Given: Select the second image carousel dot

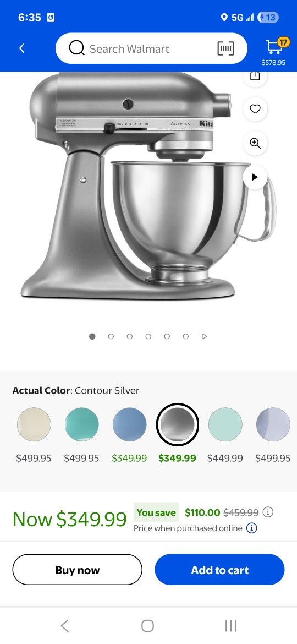Looking at the screenshot, I should coord(111,336).
